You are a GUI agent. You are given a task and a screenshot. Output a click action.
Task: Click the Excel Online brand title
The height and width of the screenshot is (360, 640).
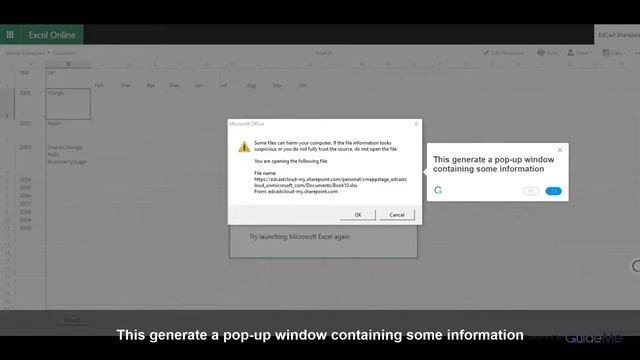coord(52,35)
